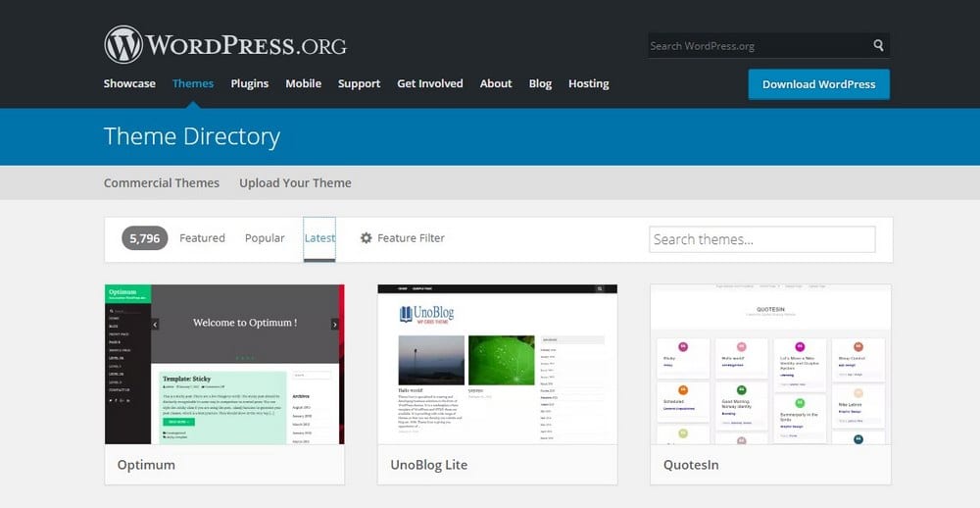
Task: Visit the Support section
Action: (359, 83)
